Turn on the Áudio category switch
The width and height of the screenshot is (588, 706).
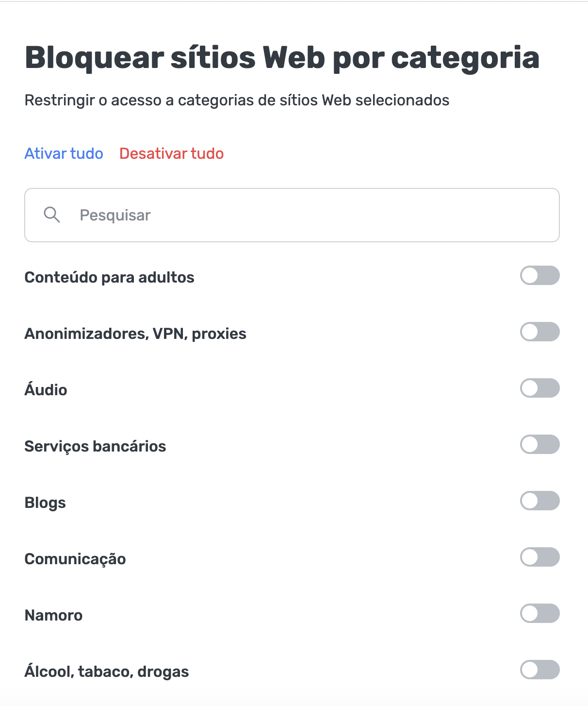coord(539,388)
